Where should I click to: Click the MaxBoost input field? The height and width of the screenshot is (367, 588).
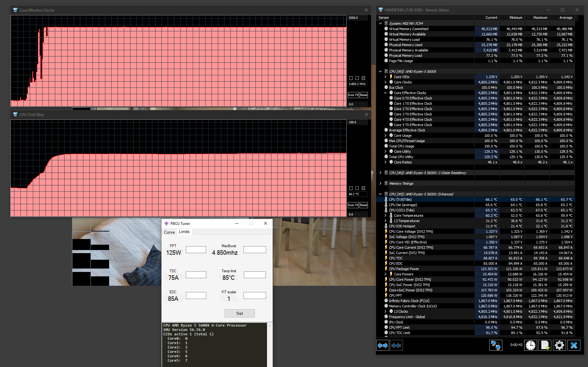tap(255, 250)
